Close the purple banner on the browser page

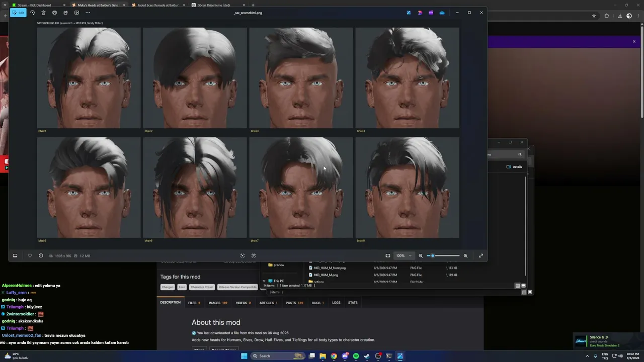tap(634, 42)
